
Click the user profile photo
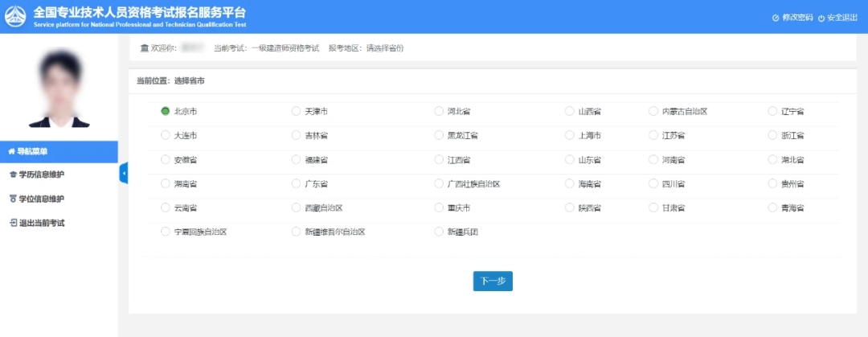(58, 88)
